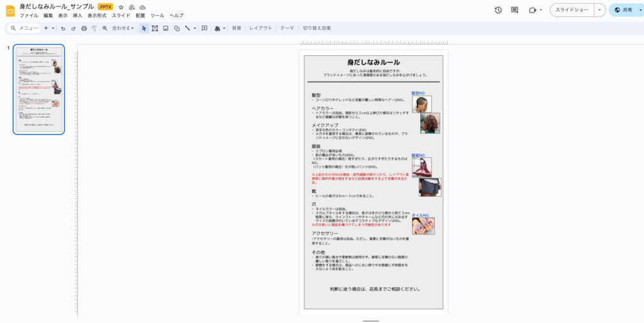Open the 合わせる zoom level dropdown
This screenshot has height=323, width=644.
(x=123, y=28)
